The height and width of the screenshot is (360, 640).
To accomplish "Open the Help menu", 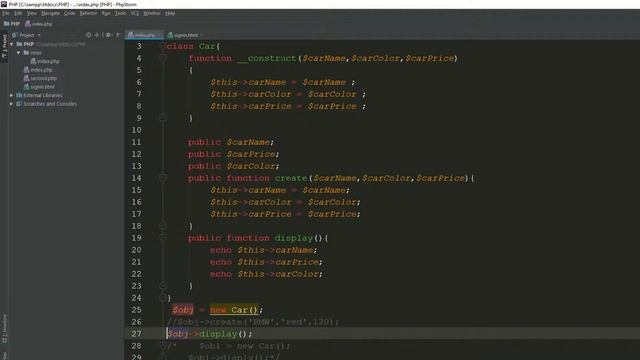I will [x=170, y=13].
